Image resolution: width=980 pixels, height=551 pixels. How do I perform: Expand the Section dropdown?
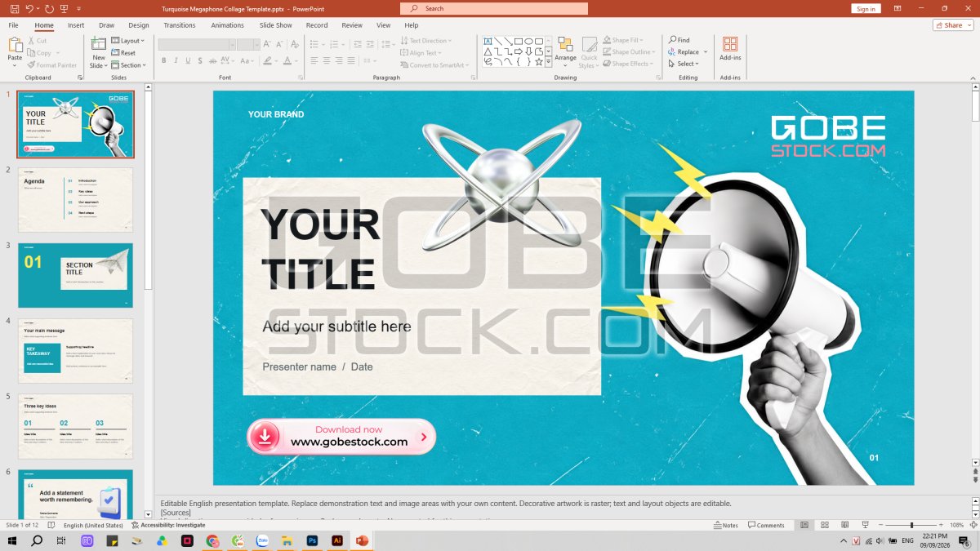(129, 65)
